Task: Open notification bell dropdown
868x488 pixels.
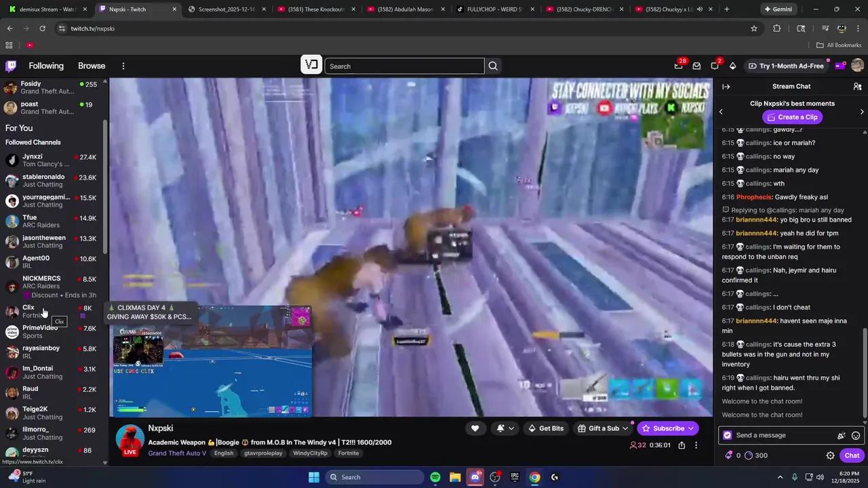Action: click(505, 428)
